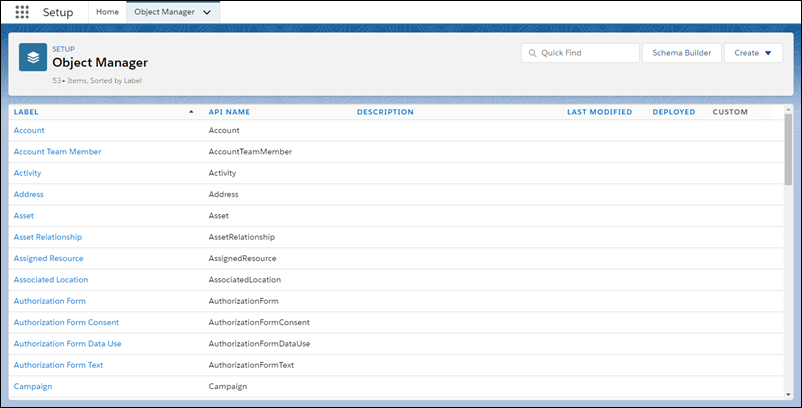
Task: Click the Label column sort arrow
Action: click(x=191, y=112)
